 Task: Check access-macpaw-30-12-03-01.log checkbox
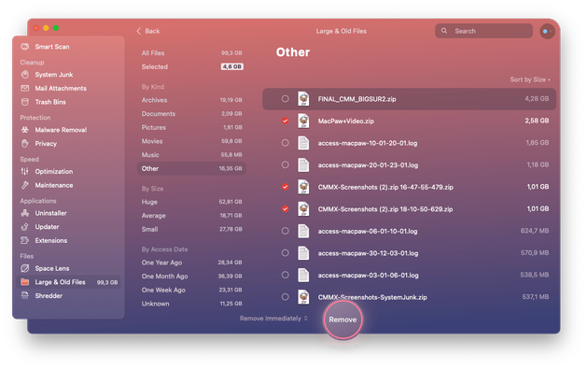[x=286, y=253]
